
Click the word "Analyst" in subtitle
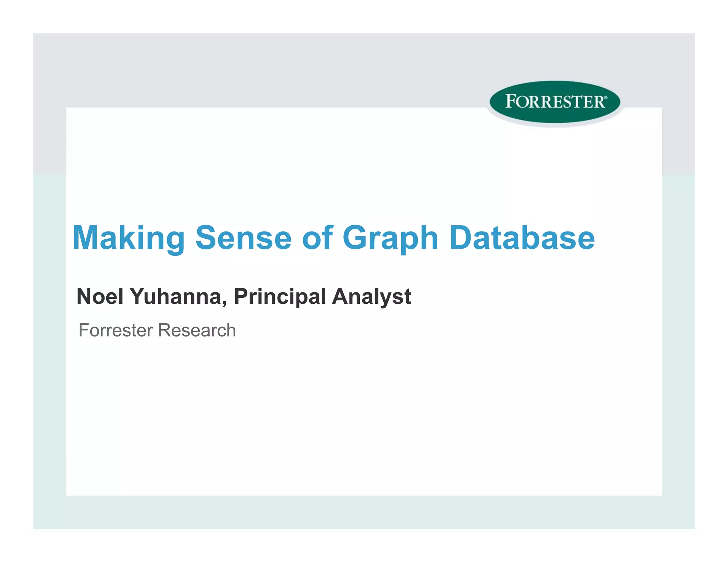371,296
